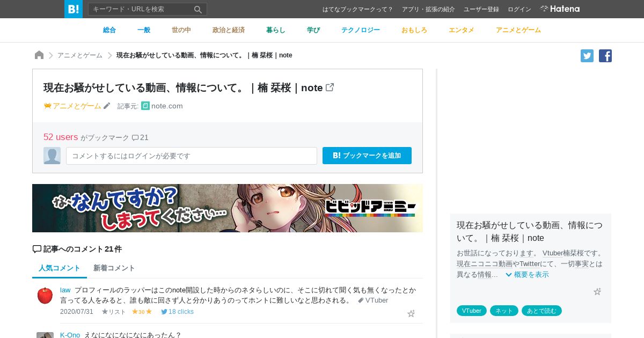This screenshot has height=338, width=644.
Task: Open the ビビッドアーミー banner ad
Action: [228, 208]
